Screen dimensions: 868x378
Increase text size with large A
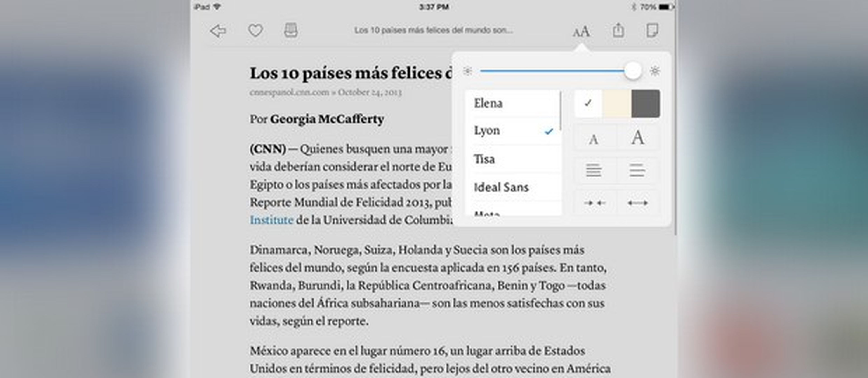(x=637, y=138)
